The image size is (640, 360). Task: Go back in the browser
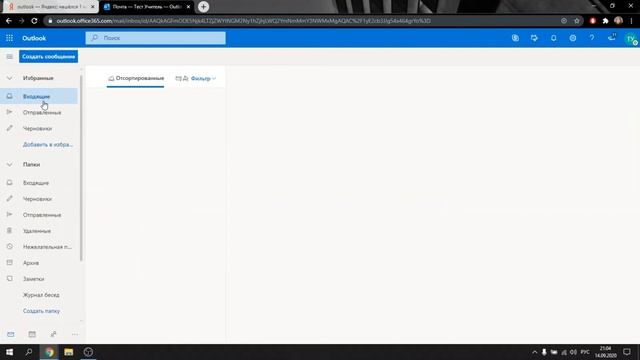(x=9, y=21)
